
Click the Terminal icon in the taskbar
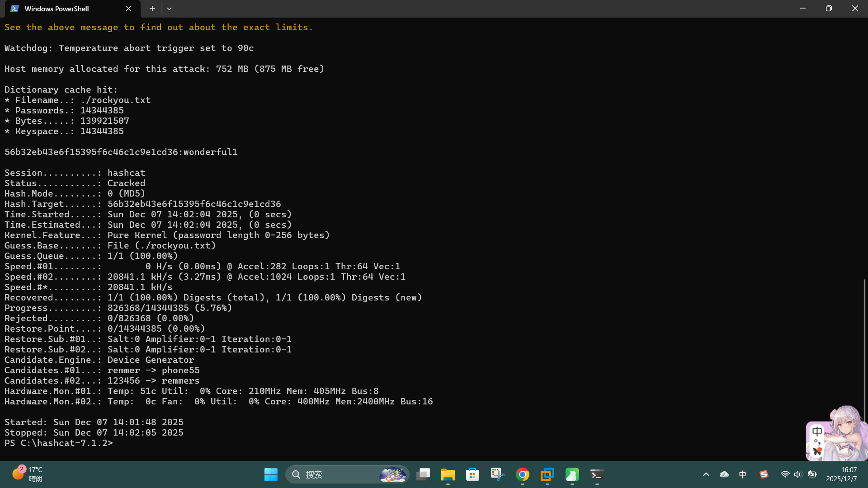coord(597,474)
